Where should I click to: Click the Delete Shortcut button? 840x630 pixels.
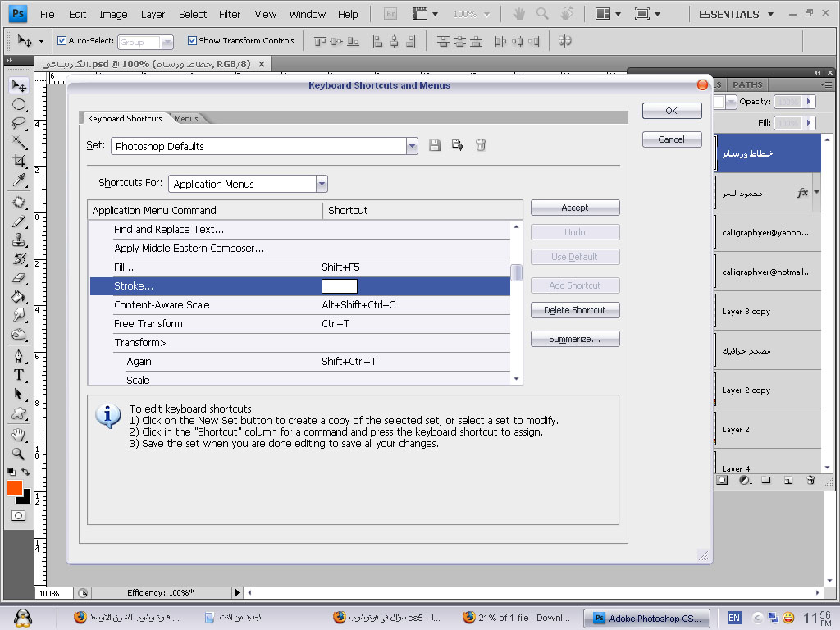575,310
